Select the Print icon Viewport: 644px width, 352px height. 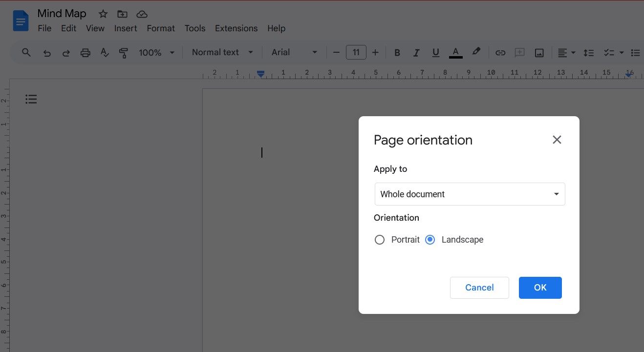(x=86, y=52)
